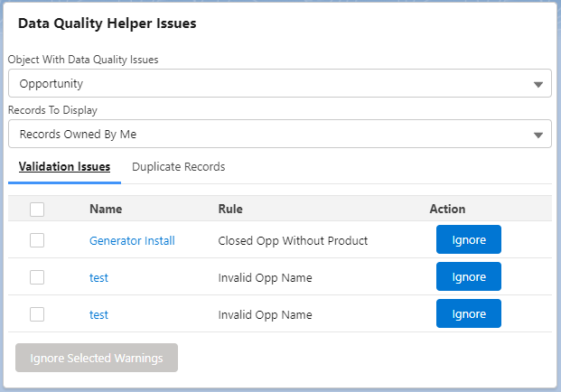Viewport: 561px width, 392px height.
Task: Open the second test opportunity link
Action: pyautogui.click(x=98, y=315)
